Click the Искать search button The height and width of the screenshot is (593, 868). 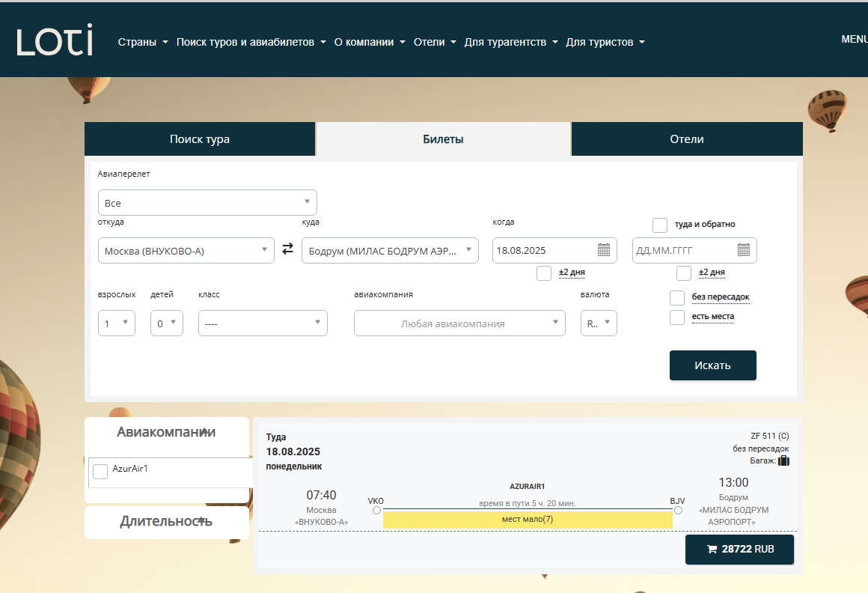click(713, 365)
